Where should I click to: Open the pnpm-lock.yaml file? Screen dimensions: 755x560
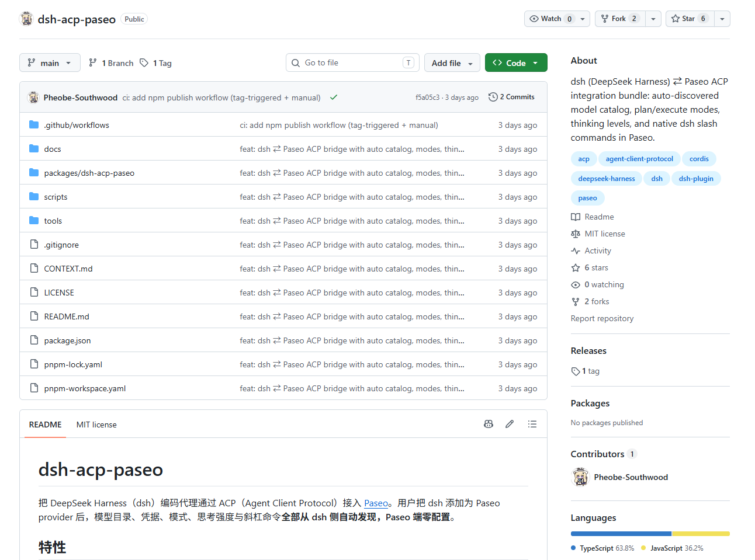(x=73, y=364)
